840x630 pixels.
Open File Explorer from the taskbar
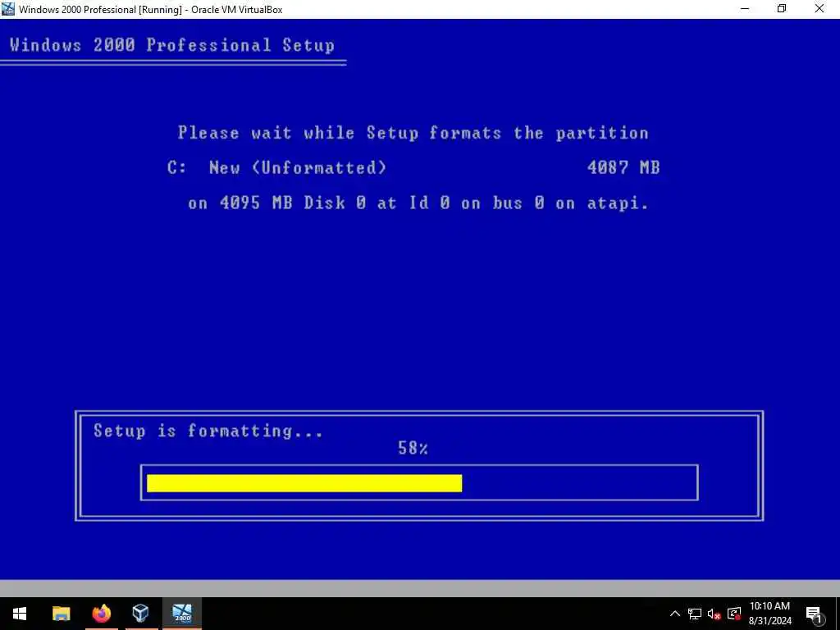coord(61,614)
